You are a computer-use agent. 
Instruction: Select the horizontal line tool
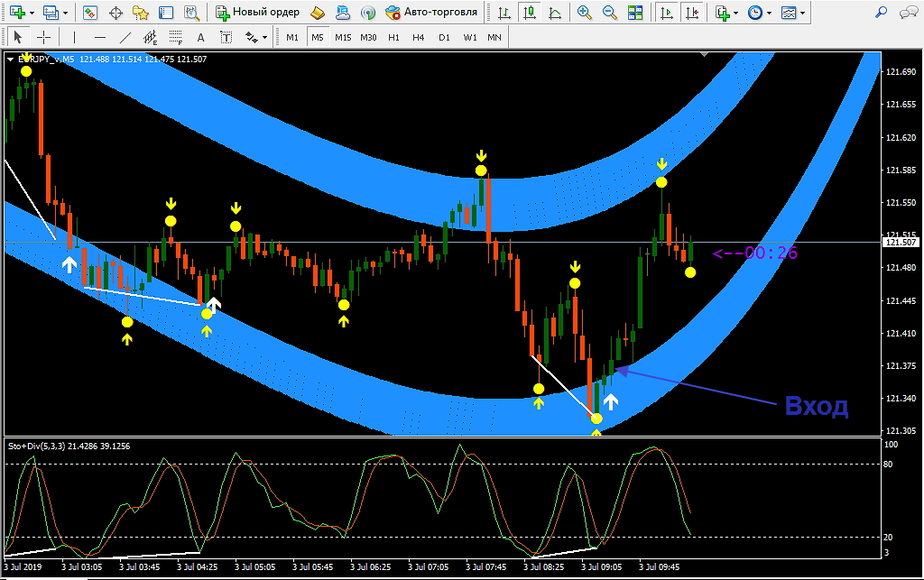pos(99,38)
